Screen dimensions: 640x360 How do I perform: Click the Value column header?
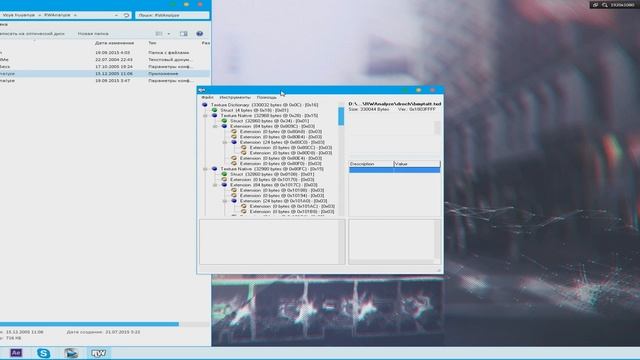(417, 164)
